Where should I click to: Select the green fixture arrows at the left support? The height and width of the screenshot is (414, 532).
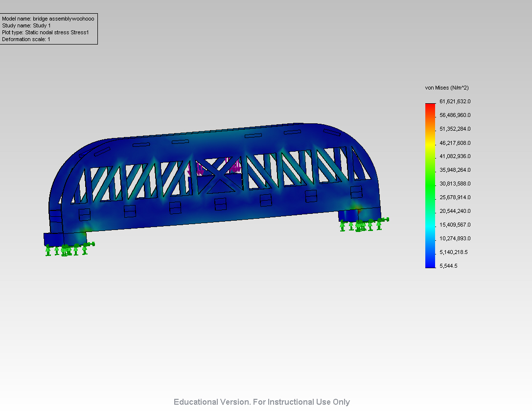[x=69, y=250]
